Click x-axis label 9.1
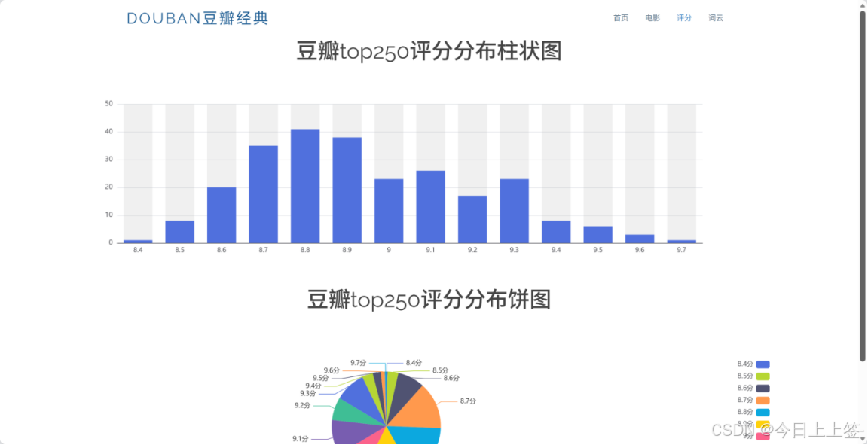Viewport: 868px width, 445px height. pos(431,250)
